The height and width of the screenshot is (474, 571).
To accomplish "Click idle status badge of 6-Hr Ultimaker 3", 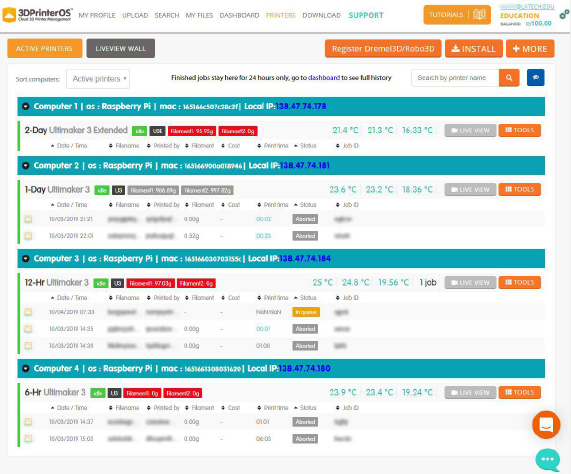I will [98, 393].
